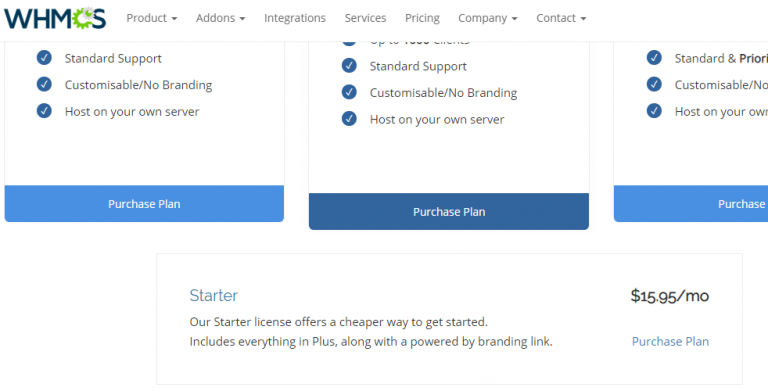This screenshot has width=768, height=391.
Task: Click checkmark icon beside left Customisable/No Branding
Action: tap(44, 84)
